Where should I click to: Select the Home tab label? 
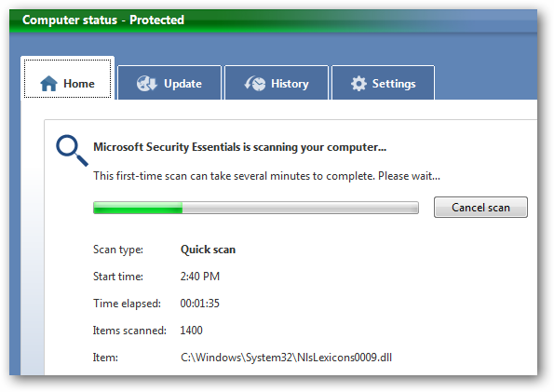pyautogui.click(x=79, y=84)
